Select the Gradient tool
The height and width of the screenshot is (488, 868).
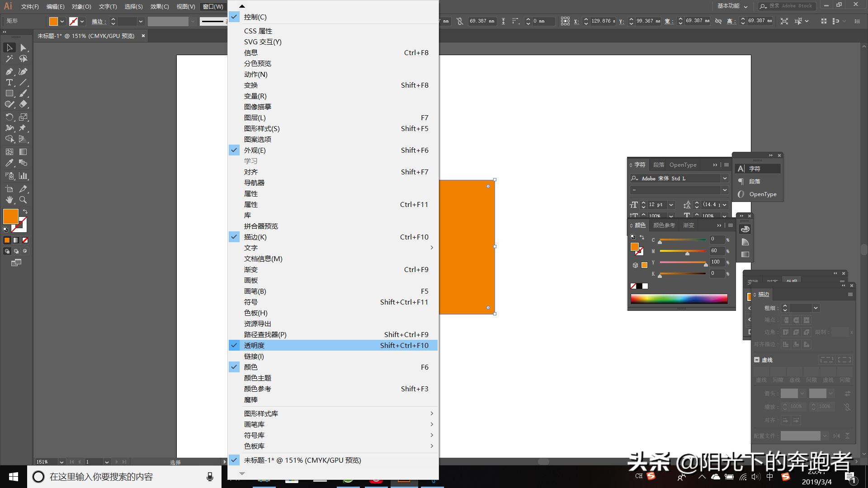(x=23, y=152)
